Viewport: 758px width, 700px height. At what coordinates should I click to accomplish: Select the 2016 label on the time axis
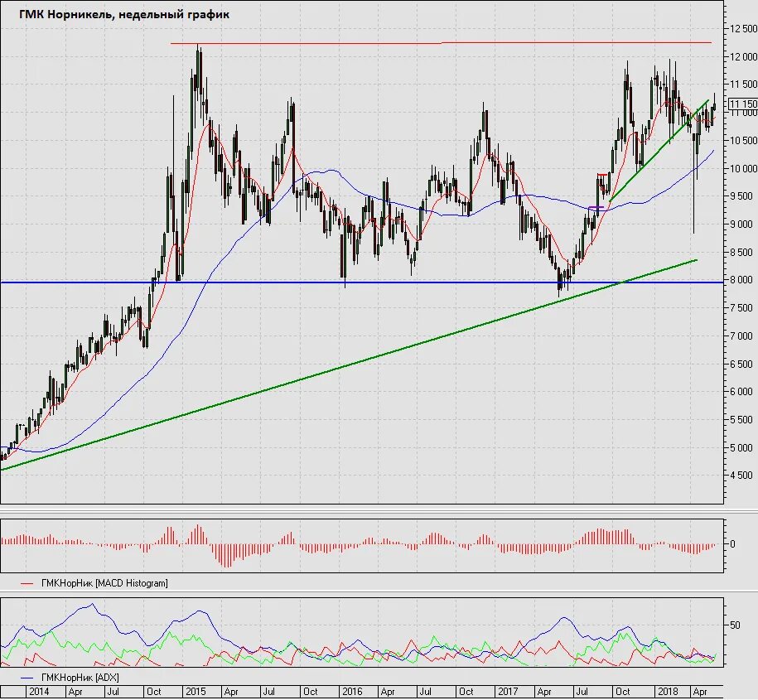352,692
